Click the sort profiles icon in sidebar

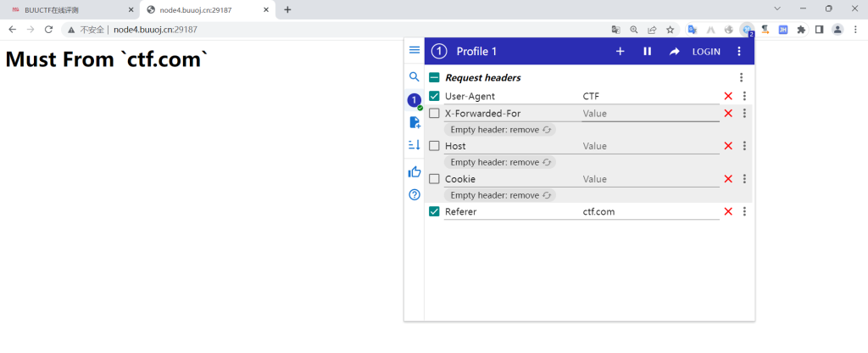(415, 145)
